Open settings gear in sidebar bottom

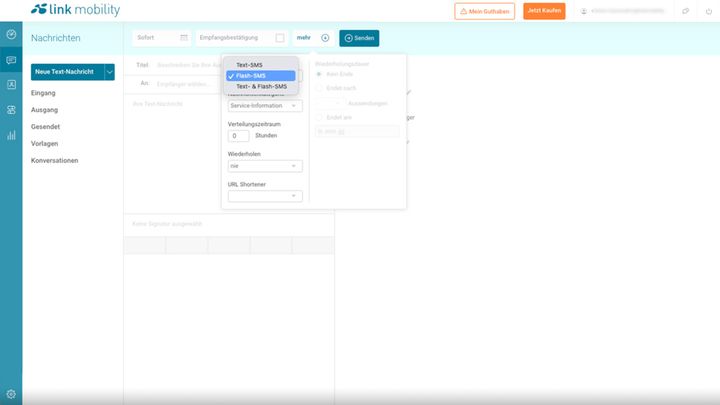click(11, 394)
